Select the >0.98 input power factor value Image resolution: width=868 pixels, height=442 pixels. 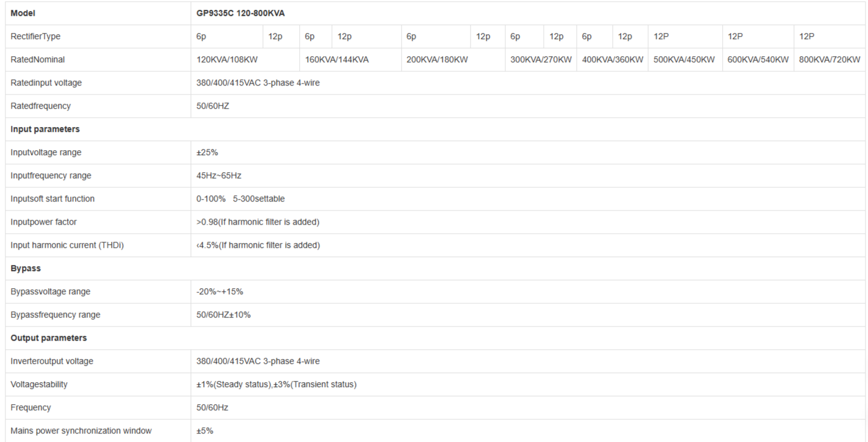point(258,222)
